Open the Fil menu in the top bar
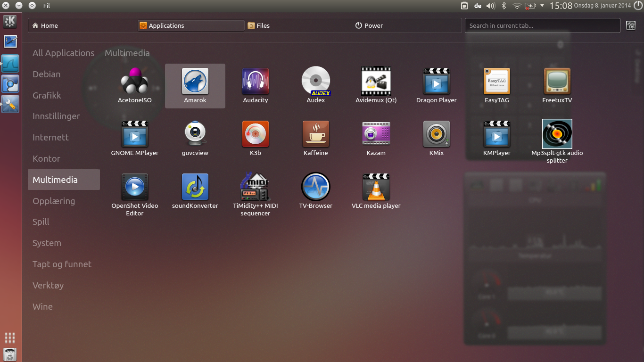Screen dimensions: 644x362 (x=47, y=6)
